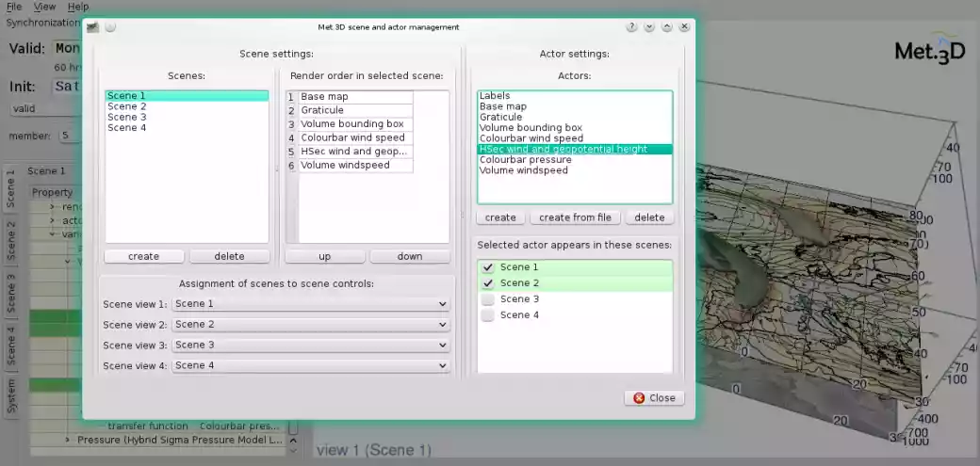Enable Scene 4 checkbox for selected actor
The height and width of the screenshot is (466, 980).
(x=488, y=315)
